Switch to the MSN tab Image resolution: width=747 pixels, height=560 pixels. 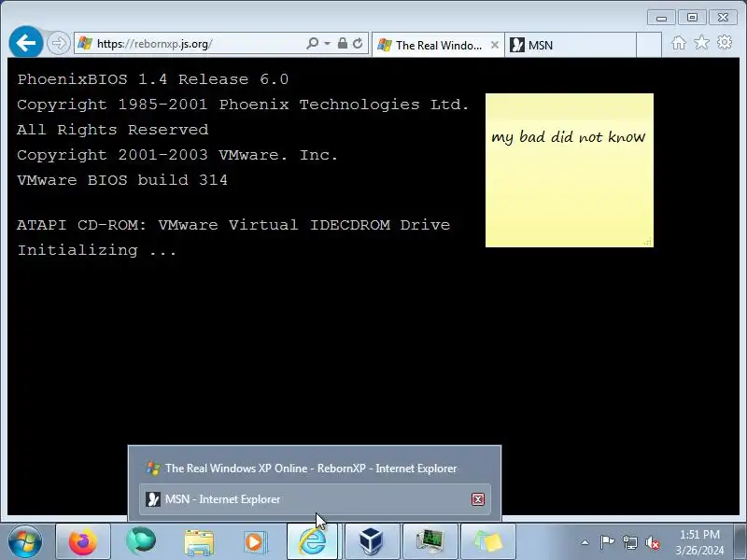[571, 45]
